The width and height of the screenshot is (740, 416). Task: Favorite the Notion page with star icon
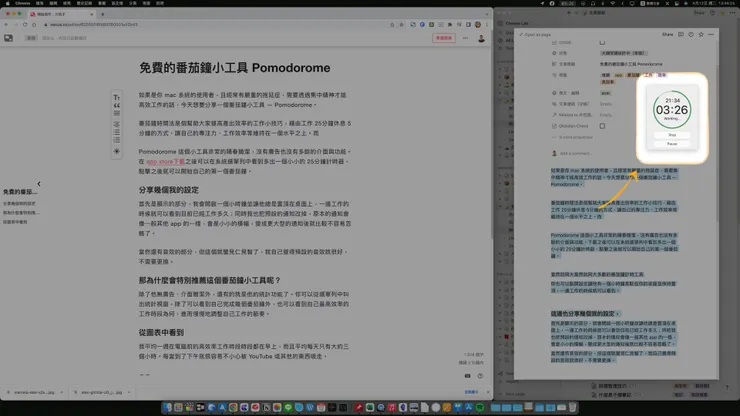[701, 34]
